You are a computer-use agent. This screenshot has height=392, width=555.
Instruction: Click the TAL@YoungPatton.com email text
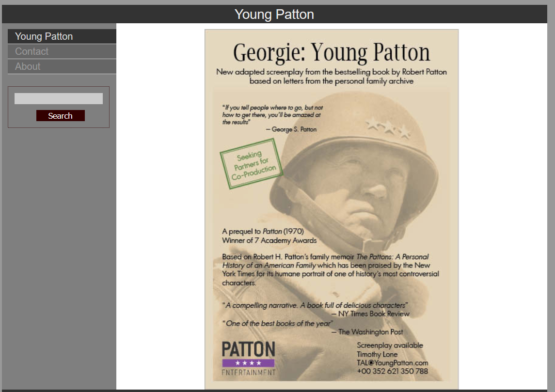393,362
